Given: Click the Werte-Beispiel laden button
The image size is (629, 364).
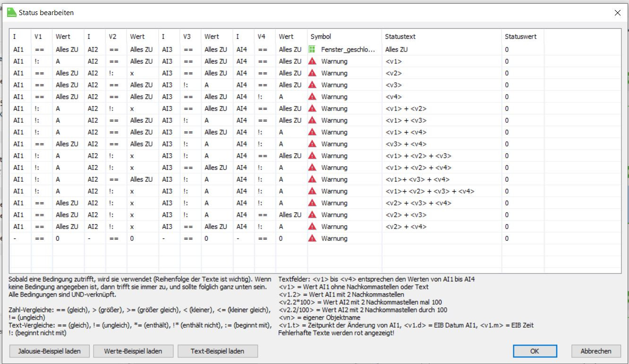Looking at the screenshot, I should tap(134, 351).
